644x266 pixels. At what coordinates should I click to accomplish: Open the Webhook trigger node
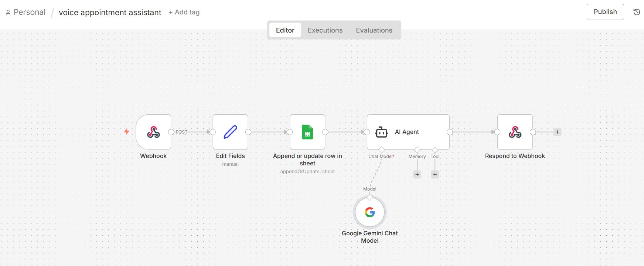coord(153,132)
